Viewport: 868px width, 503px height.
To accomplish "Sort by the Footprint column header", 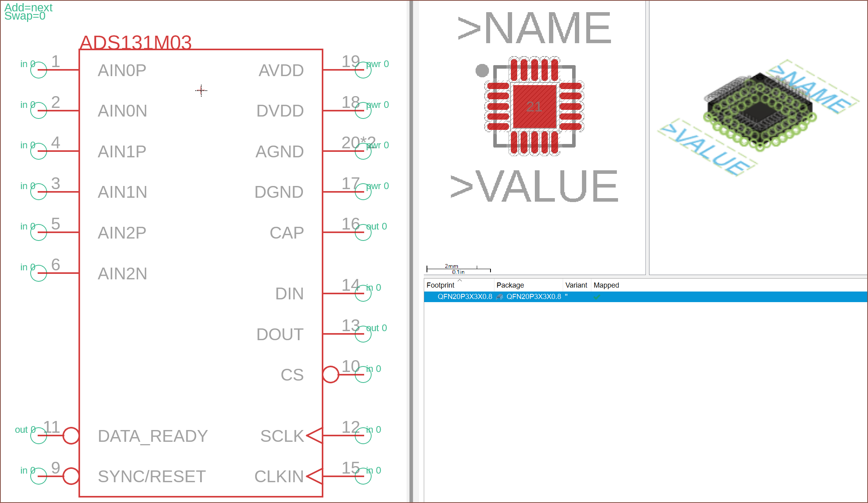I will (441, 285).
